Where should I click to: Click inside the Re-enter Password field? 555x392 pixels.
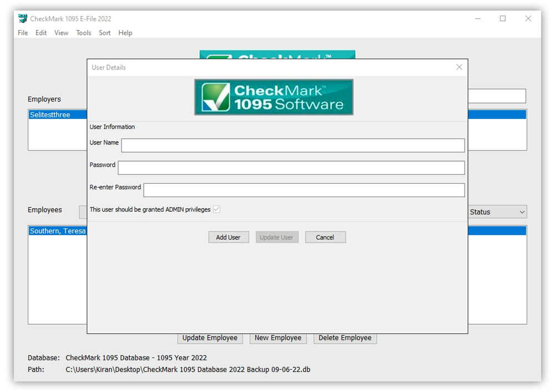(304, 189)
